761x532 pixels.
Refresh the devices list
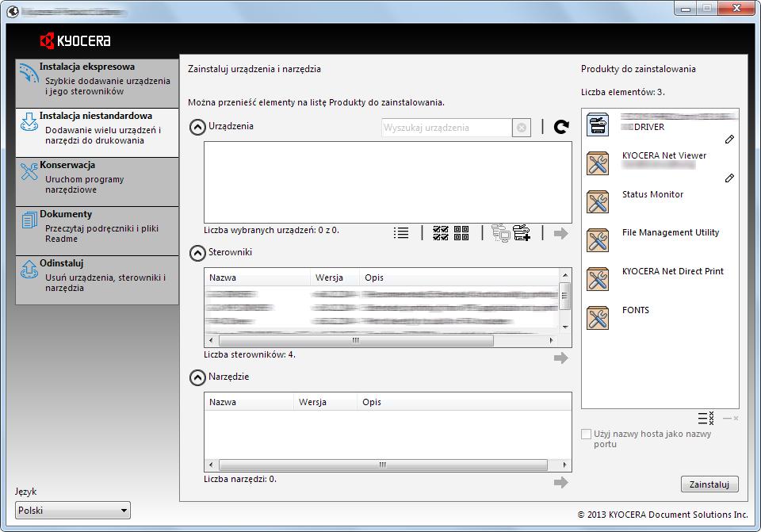(561, 127)
